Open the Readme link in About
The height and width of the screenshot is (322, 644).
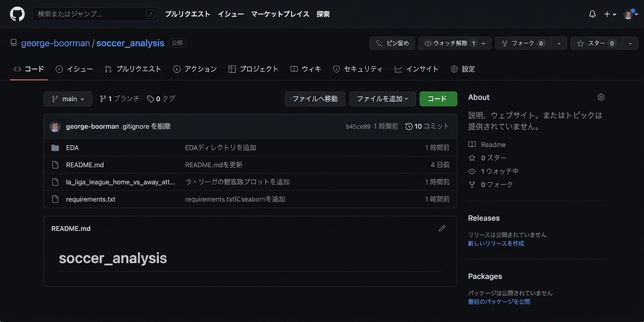(x=487, y=144)
